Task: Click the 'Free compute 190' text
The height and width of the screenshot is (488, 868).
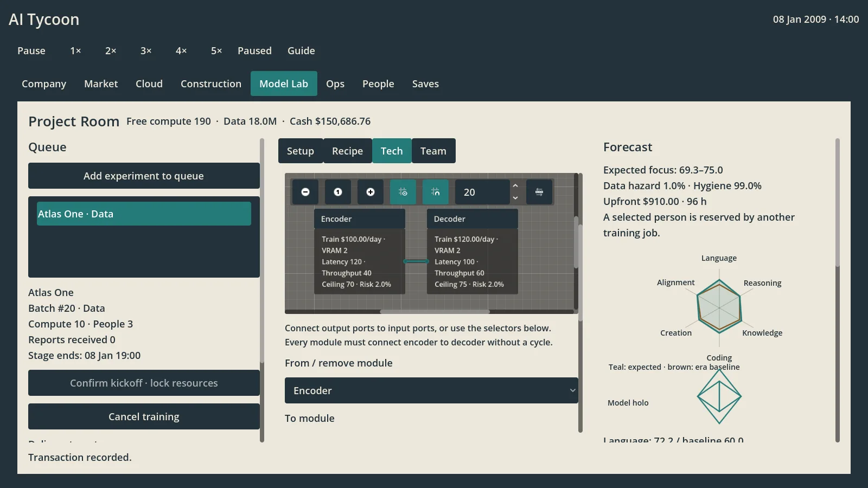Action: pos(169,121)
